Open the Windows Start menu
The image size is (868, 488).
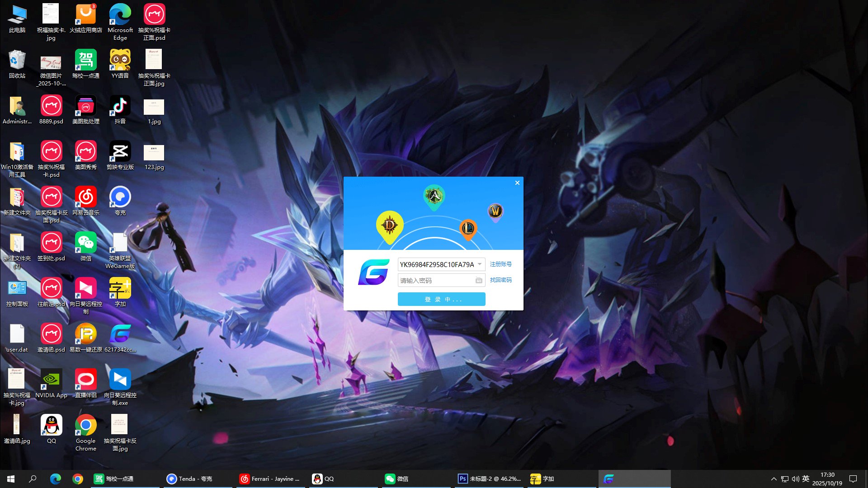click(x=11, y=479)
